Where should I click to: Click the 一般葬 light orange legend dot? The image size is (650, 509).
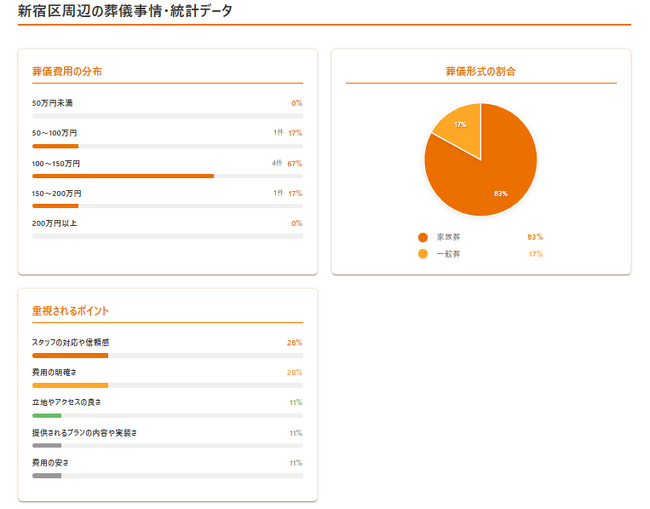click(423, 254)
